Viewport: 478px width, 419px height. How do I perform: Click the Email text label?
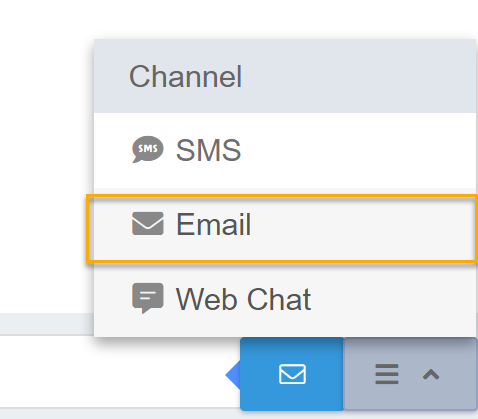point(213,224)
